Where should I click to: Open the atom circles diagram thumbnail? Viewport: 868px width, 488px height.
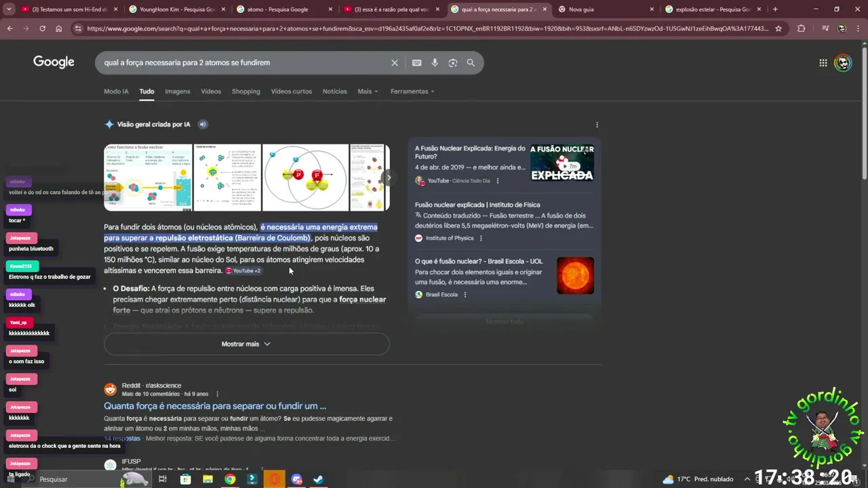pos(305,177)
